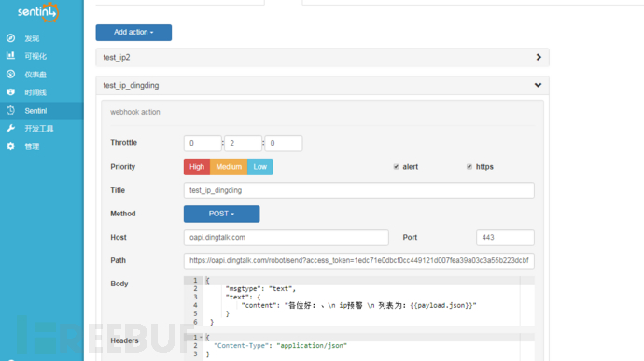644x361 pixels.
Task: Set priority to High
Action: click(197, 167)
